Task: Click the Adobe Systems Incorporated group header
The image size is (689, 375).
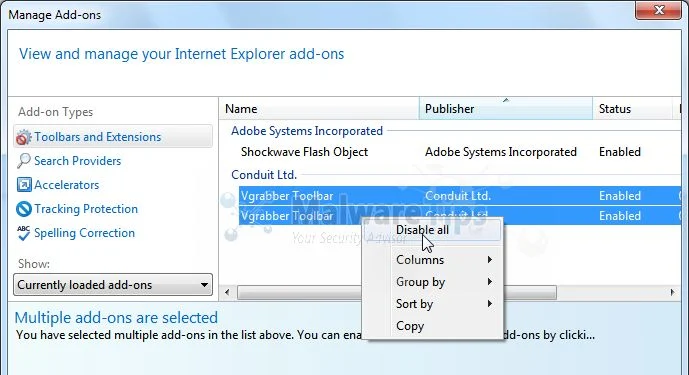Action: [307, 131]
